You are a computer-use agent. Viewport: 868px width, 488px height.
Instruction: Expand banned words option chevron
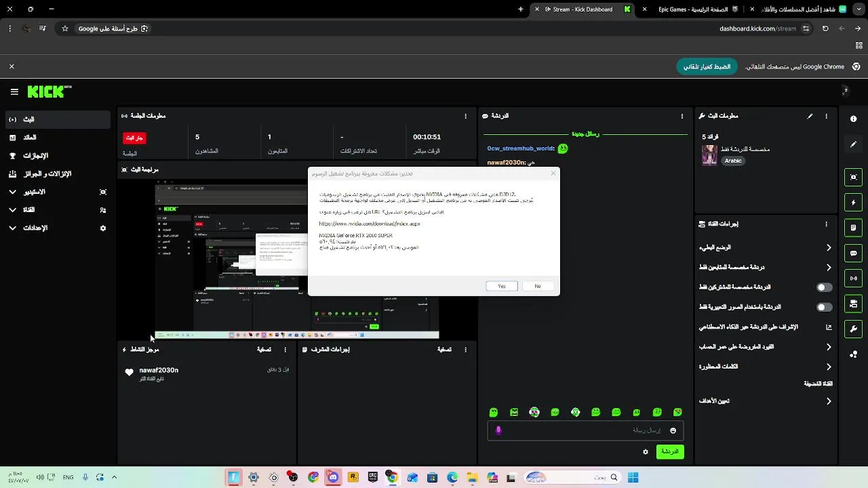pyautogui.click(x=829, y=367)
